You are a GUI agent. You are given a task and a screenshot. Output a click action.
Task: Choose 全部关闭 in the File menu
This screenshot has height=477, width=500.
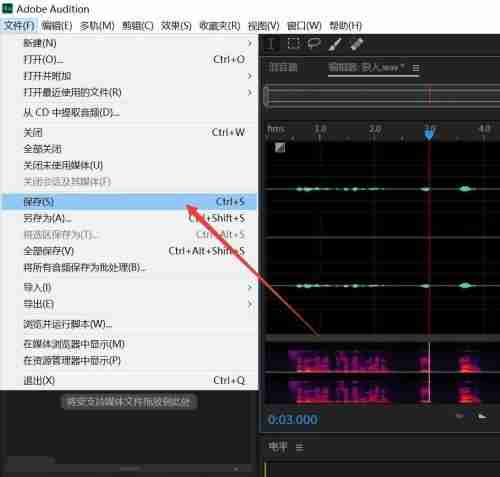(129, 149)
